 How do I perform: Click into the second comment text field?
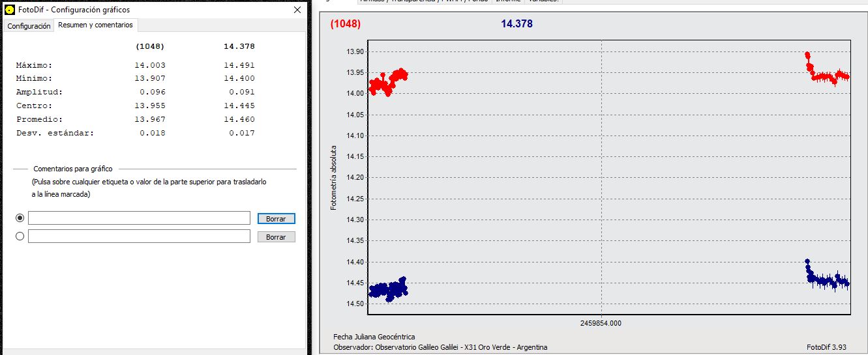coord(139,236)
